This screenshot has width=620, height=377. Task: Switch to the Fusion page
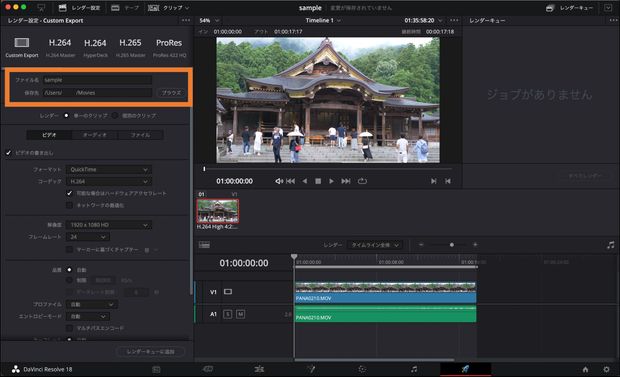pos(311,369)
